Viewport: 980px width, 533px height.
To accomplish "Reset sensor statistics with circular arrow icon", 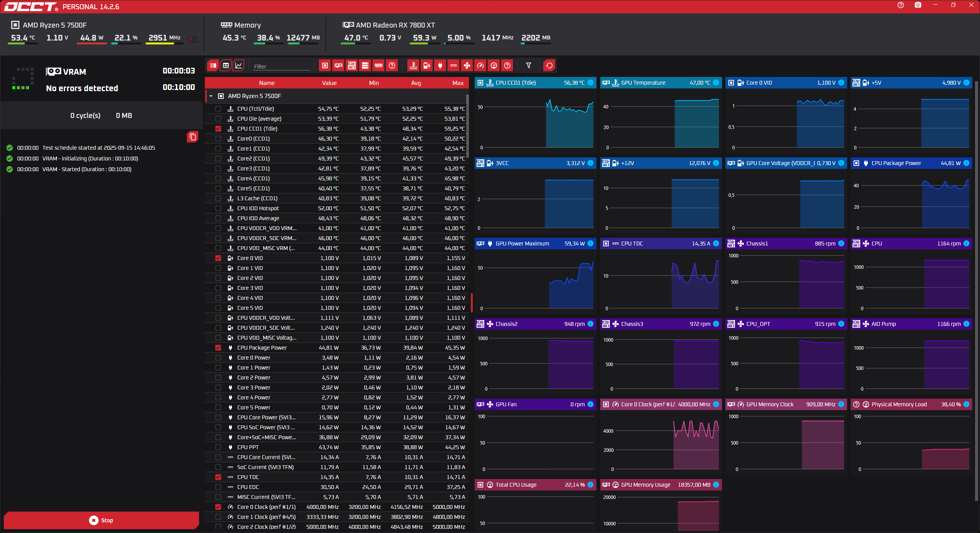I will (549, 65).
